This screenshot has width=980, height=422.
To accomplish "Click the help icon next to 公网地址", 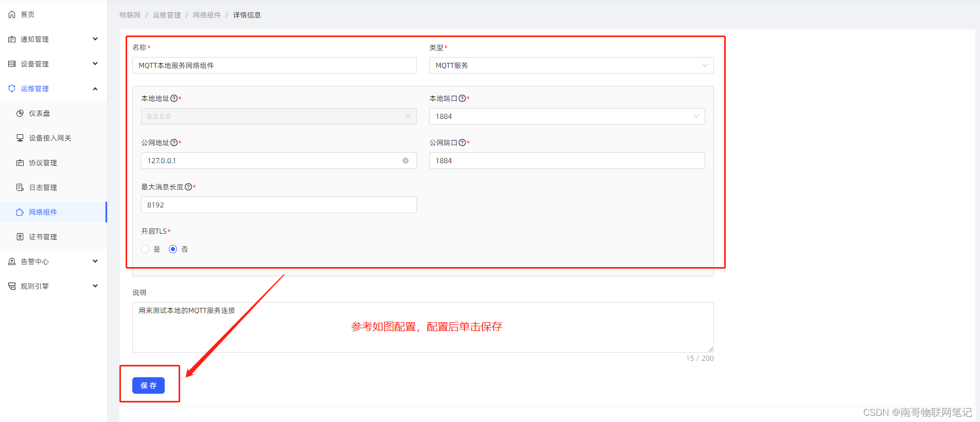I will (x=174, y=143).
